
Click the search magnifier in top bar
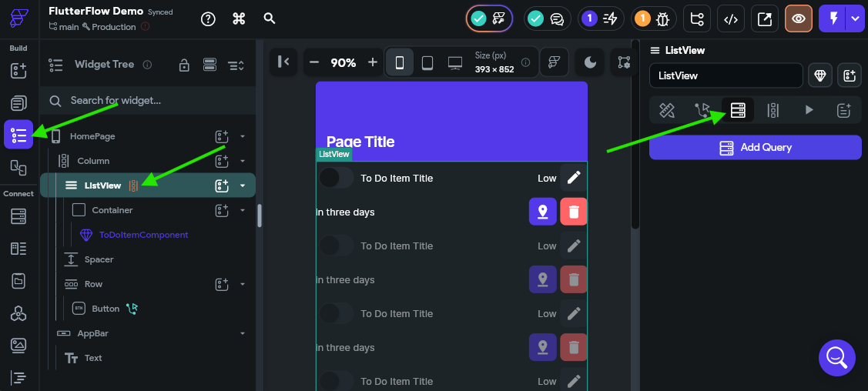click(270, 18)
